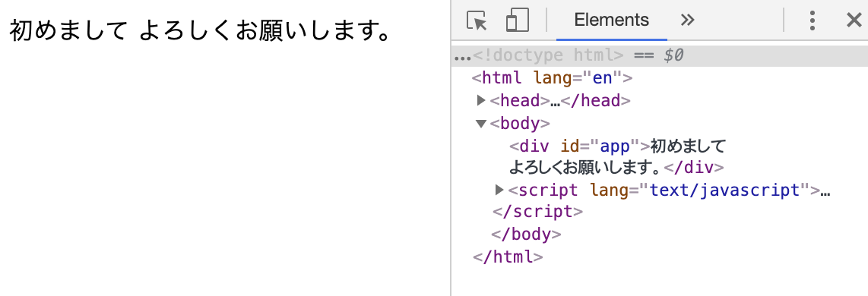Show more DevTools tabs chevron
This screenshot has width=868, height=296.
687,20
